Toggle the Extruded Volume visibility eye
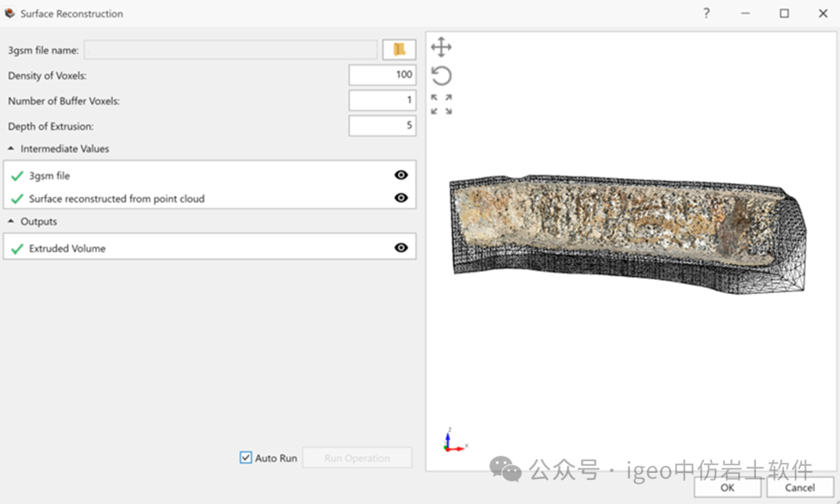Screen dimensions: 840x504 [401, 248]
